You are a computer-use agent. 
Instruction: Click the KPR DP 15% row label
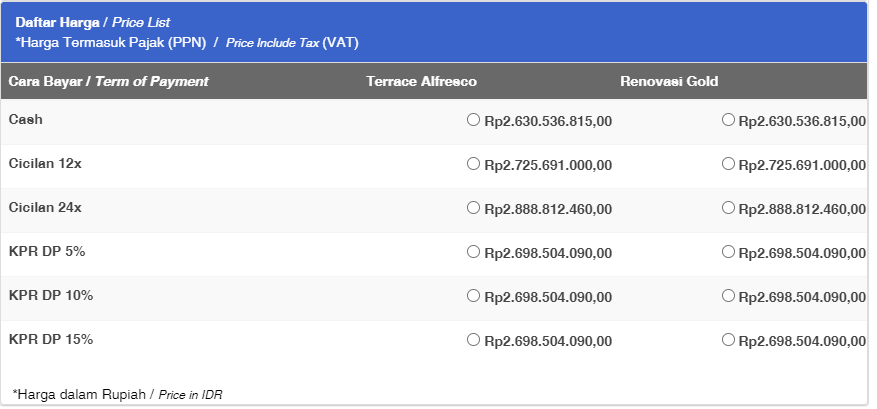(x=51, y=340)
